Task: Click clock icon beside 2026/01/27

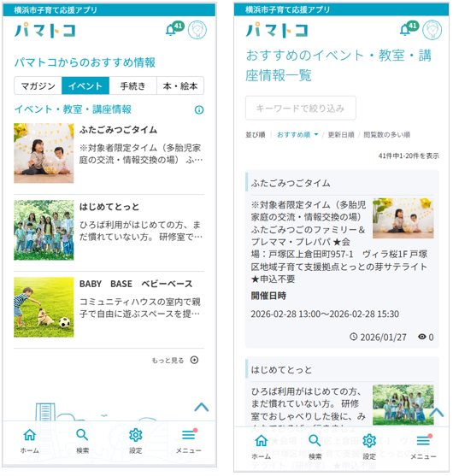Action: (353, 337)
